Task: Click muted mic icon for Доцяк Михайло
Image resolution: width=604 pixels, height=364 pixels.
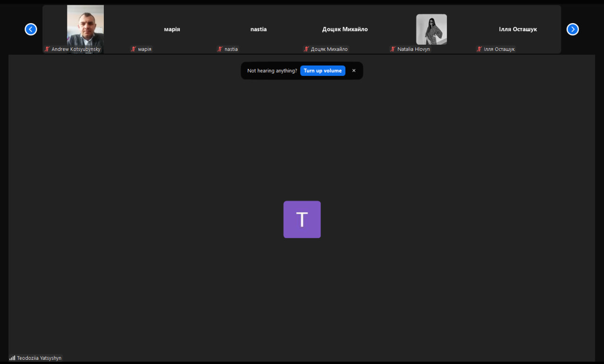Action: pyautogui.click(x=306, y=49)
